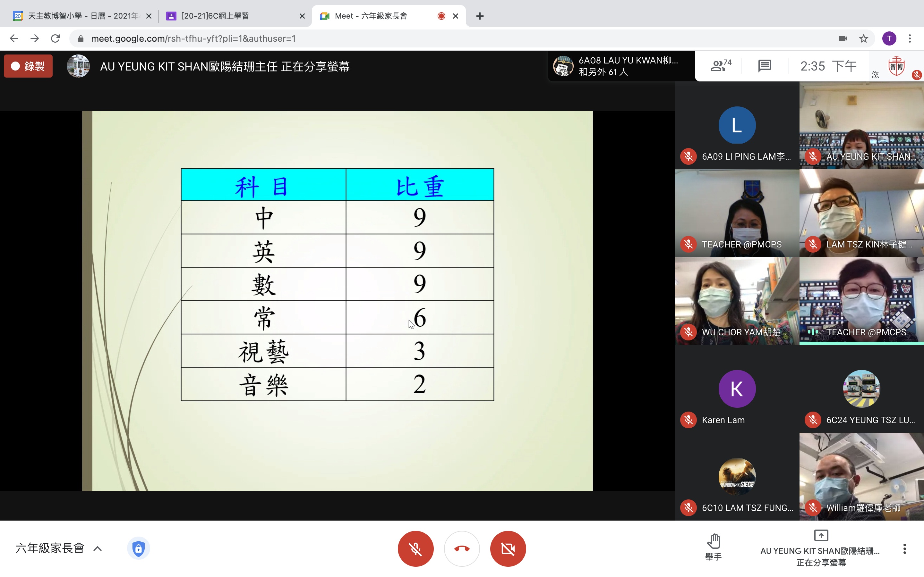Image resolution: width=924 pixels, height=577 pixels.
Task: Open the three-dot more options menu in Meet
Action: pos(904,549)
